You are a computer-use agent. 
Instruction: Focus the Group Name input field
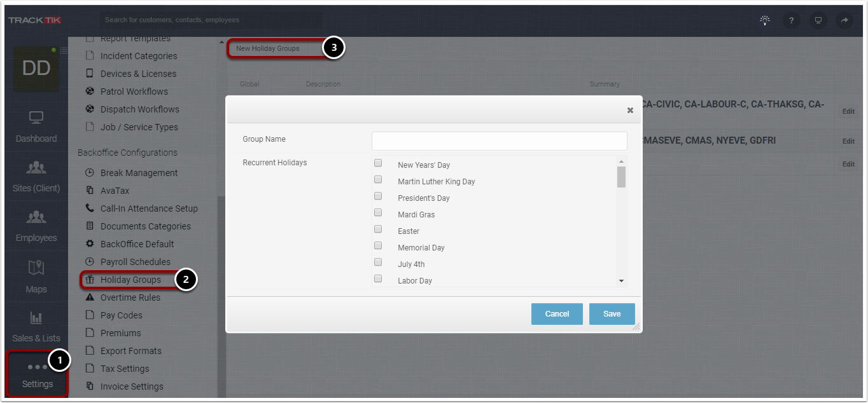[x=500, y=141]
